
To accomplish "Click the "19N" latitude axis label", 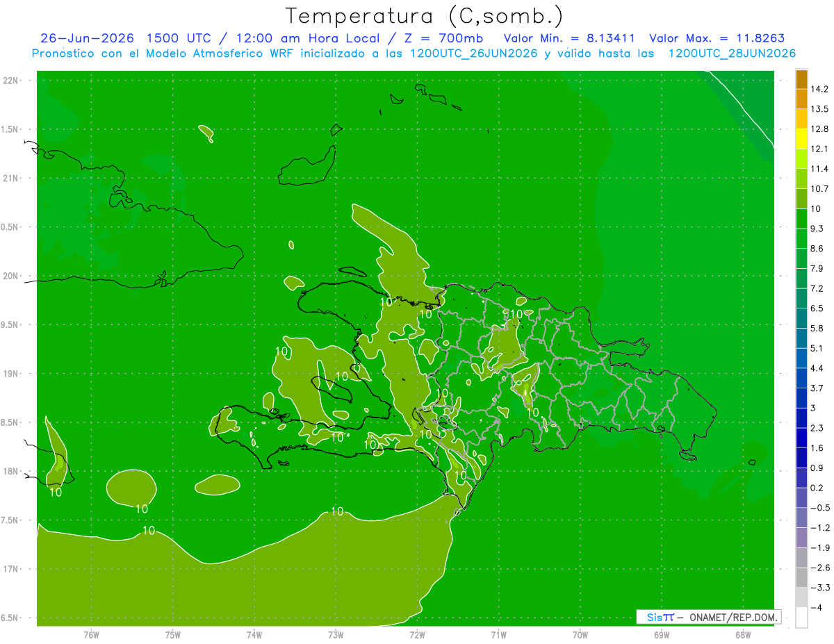I will point(11,374).
